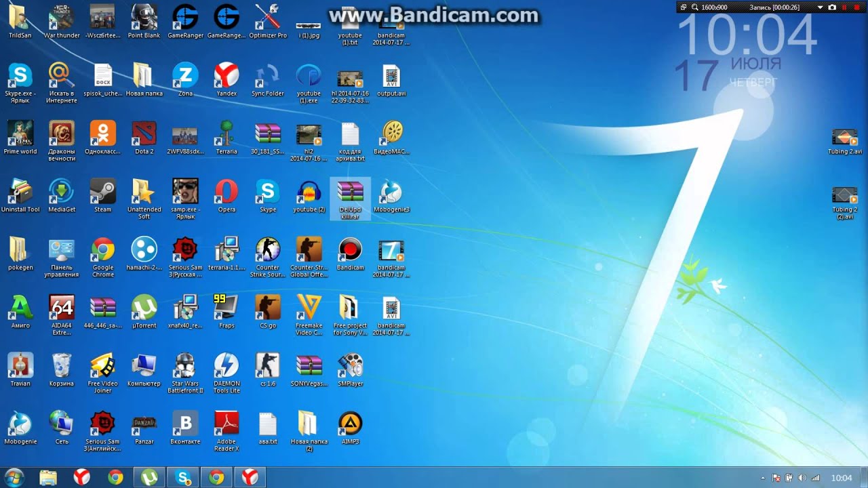Launch Google Chrome from the desktop icon
This screenshot has height=488, width=868.
click(103, 258)
